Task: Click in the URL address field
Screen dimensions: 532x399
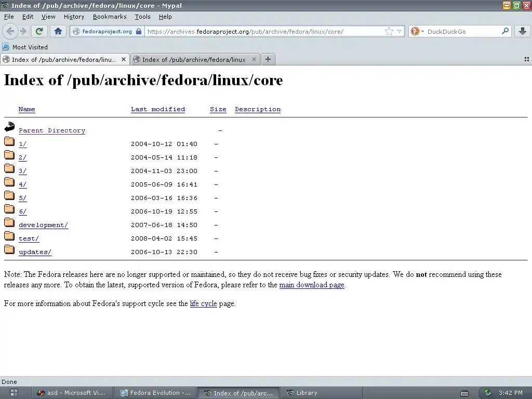Action: pyautogui.click(x=264, y=32)
